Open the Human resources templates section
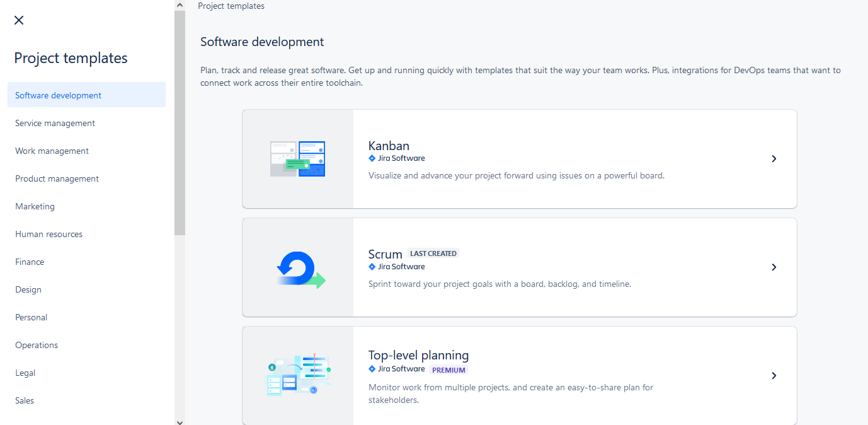 [49, 233]
